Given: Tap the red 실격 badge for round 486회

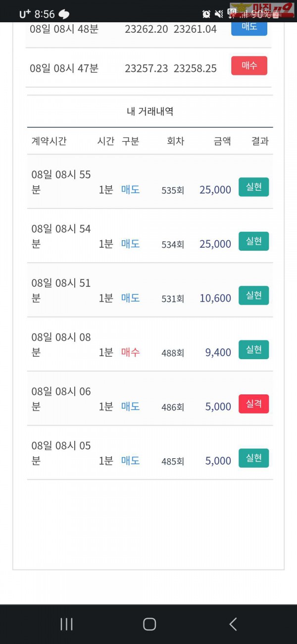Looking at the screenshot, I should click(x=253, y=404).
